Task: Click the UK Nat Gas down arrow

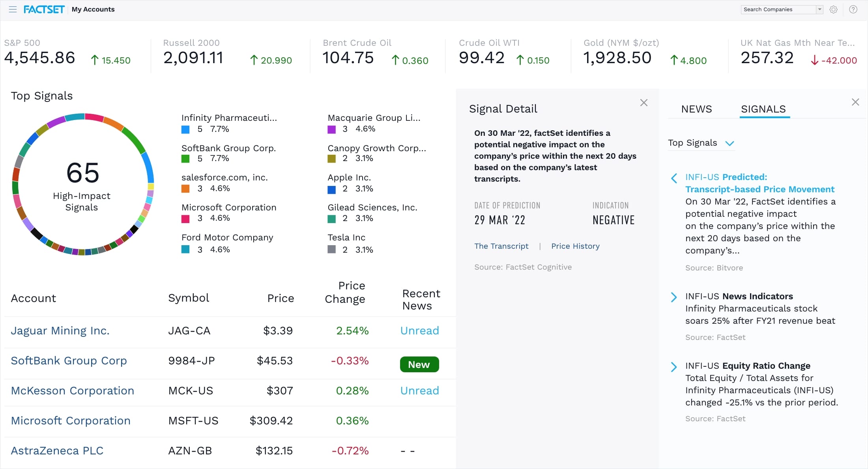Action: tap(814, 60)
